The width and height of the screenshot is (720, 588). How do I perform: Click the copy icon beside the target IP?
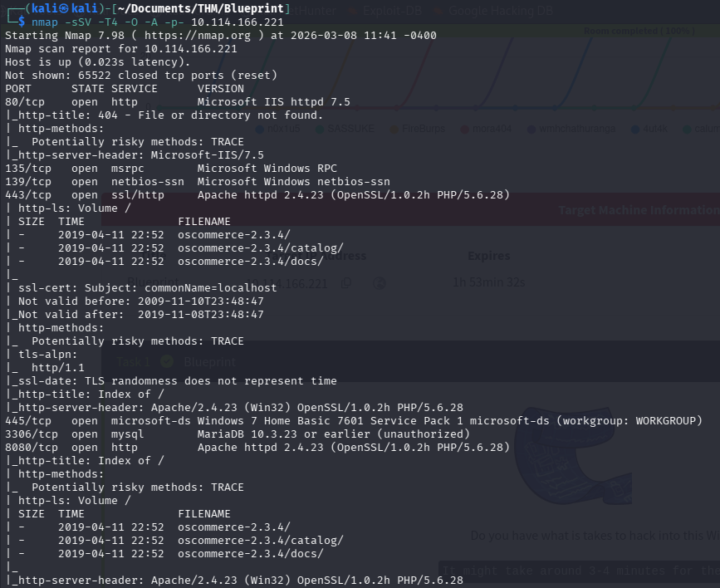(346, 283)
